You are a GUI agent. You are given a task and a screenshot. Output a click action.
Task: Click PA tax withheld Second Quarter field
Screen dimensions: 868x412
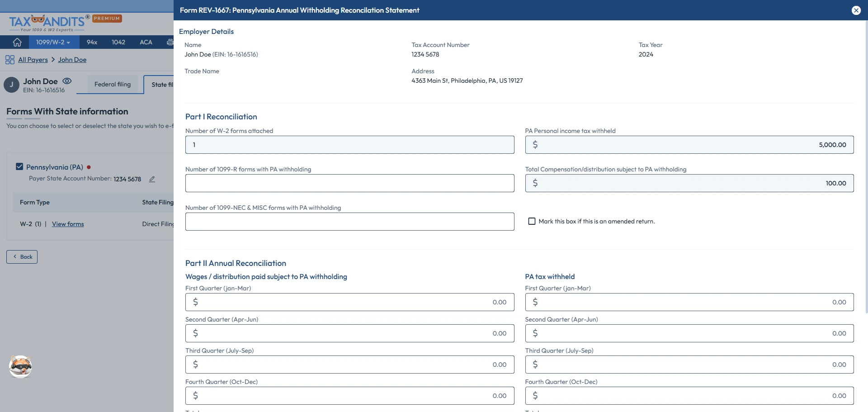(x=689, y=333)
